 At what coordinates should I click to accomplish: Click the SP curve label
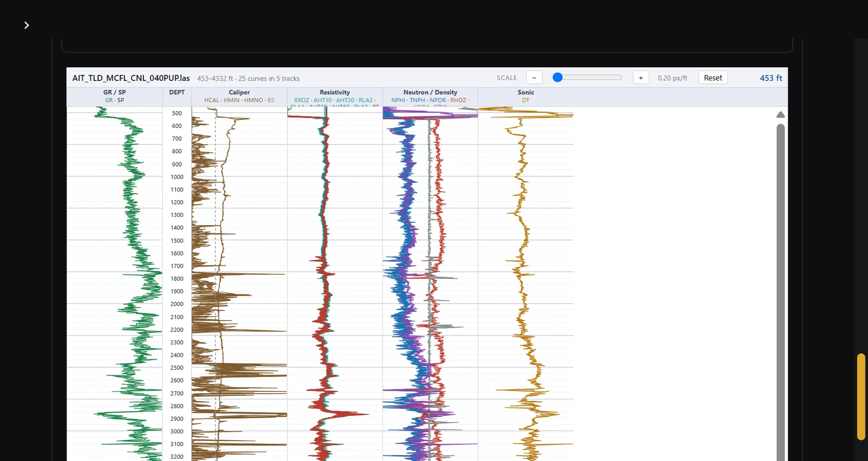[121, 100]
